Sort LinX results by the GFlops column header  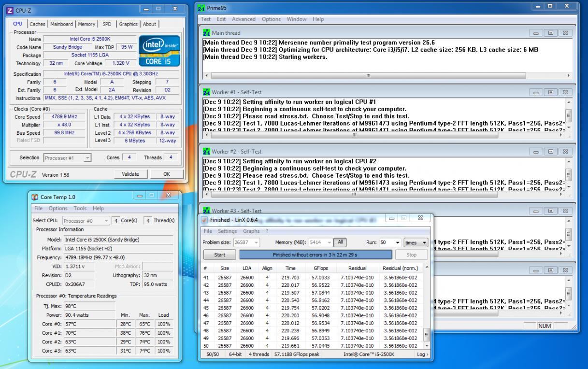321,268
